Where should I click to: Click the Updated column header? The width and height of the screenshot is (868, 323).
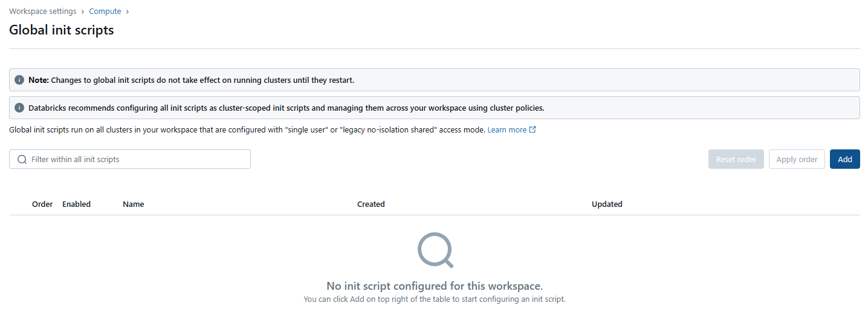pos(607,204)
